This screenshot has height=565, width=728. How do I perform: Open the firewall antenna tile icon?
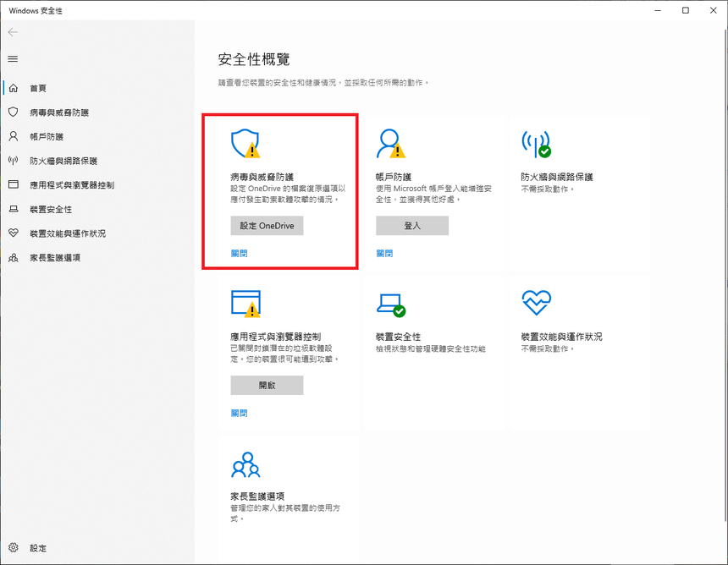tap(536, 144)
